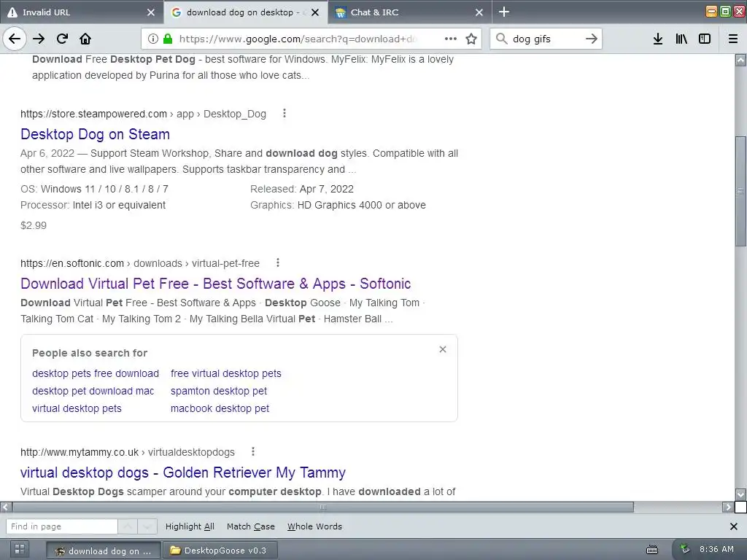This screenshot has height=560, width=747.
Task: Close the Find in page bar
Action: [x=734, y=526]
